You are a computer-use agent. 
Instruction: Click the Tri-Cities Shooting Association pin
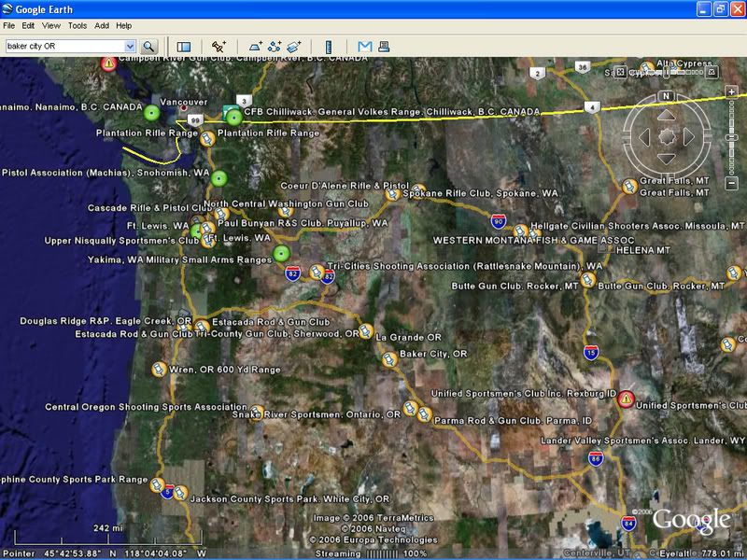point(317,273)
